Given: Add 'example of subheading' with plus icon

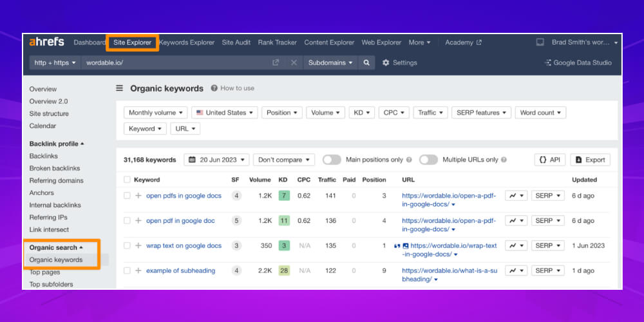Looking at the screenshot, I should 138,270.
